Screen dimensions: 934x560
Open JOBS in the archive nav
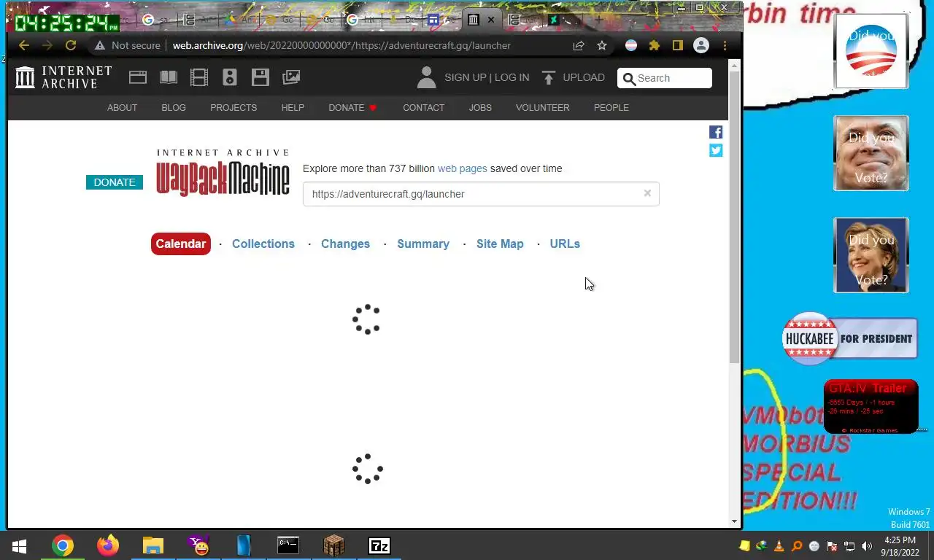point(480,107)
